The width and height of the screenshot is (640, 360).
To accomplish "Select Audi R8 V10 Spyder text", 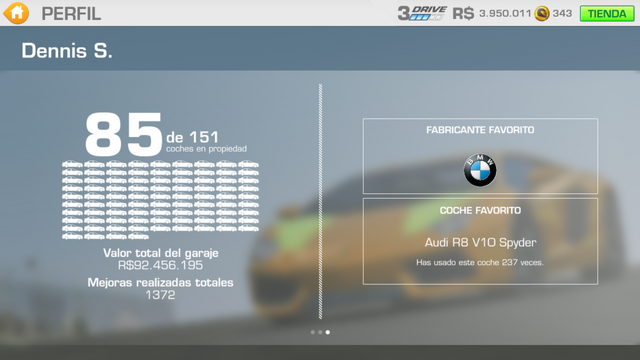I will tap(480, 242).
